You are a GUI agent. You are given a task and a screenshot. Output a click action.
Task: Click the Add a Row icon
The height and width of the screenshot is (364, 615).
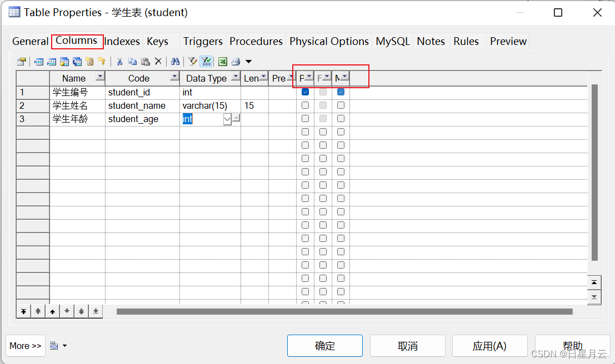point(52,62)
